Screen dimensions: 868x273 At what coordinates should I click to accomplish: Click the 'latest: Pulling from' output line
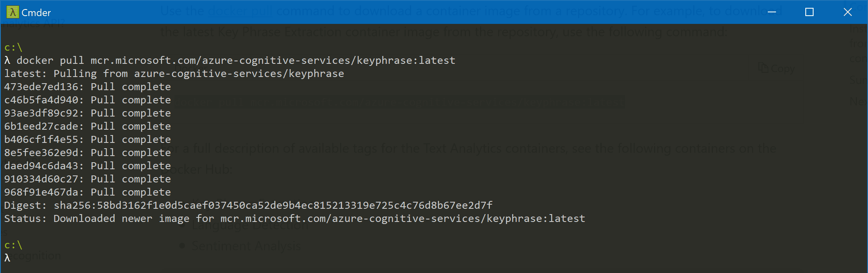click(174, 74)
